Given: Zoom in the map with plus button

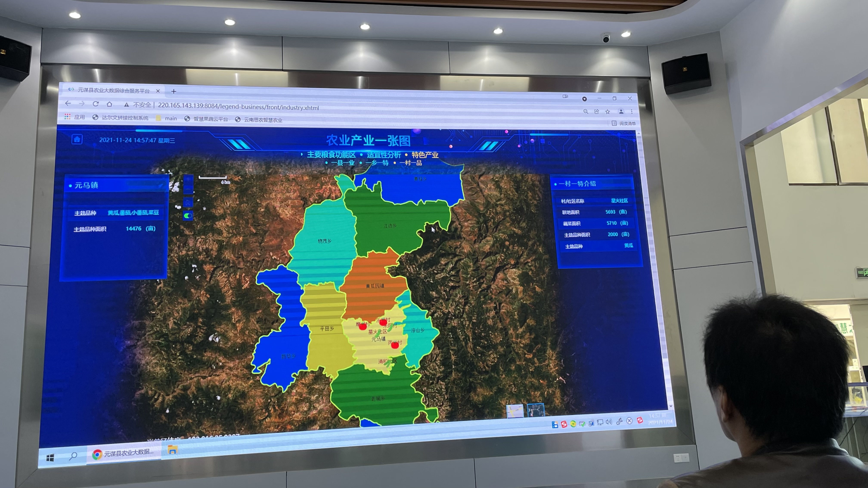Looking at the screenshot, I should (x=188, y=179).
